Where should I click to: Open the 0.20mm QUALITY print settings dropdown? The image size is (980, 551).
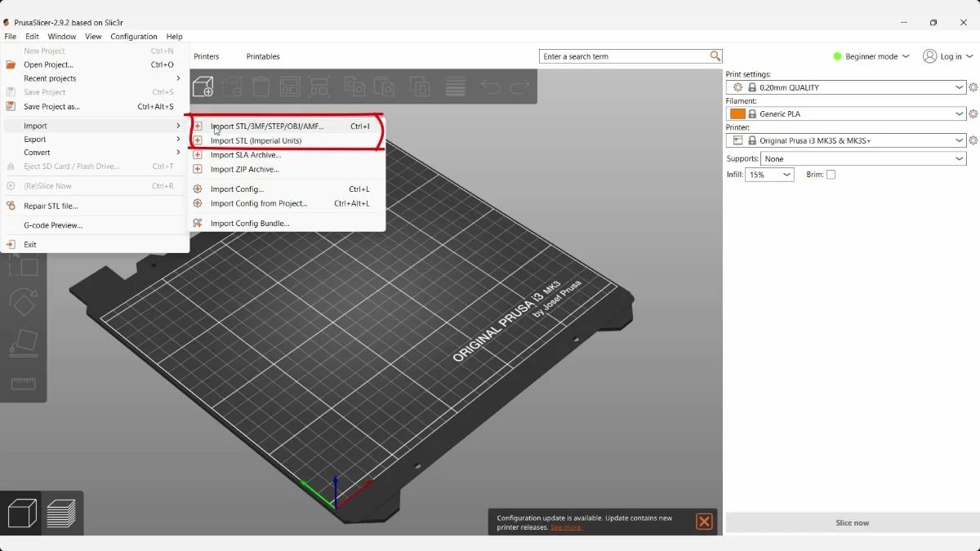point(846,87)
